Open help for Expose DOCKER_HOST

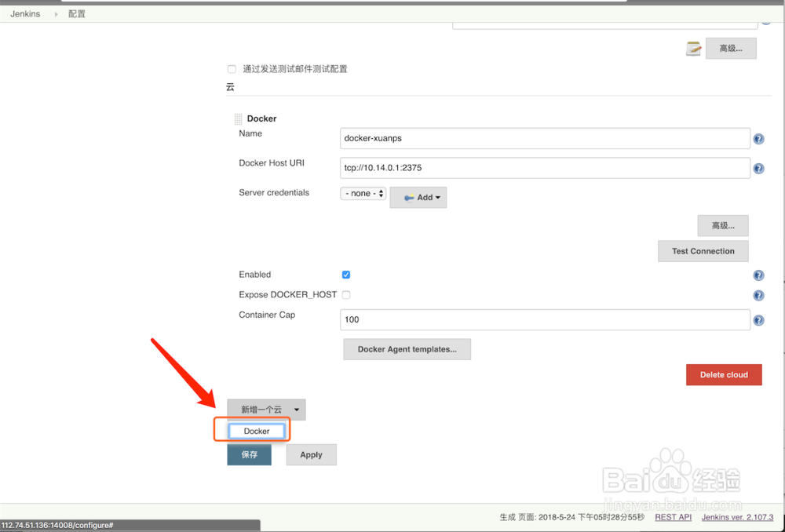(758, 295)
